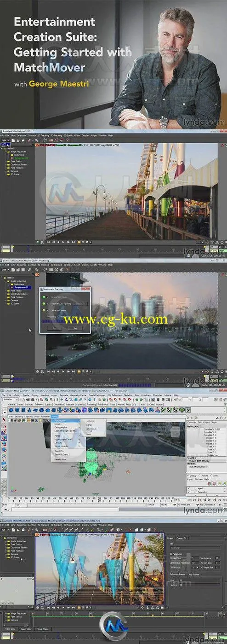Select Cameras in Processing window tree
227x644 pixels.
click(x=15, y=301)
